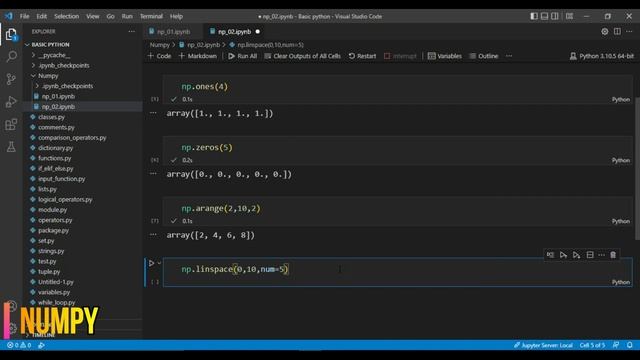Open the Terminal menu
Viewport: 640px width, 360px height.
pos(151,16)
